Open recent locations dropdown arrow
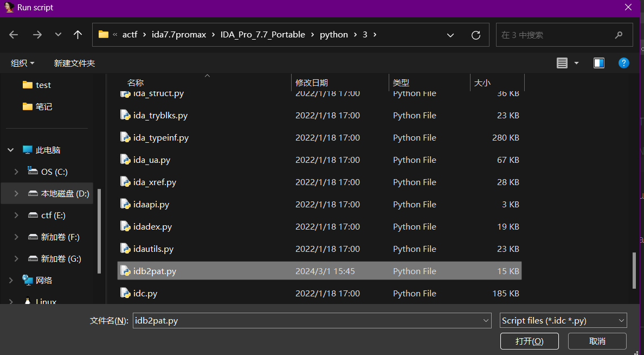The height and width of the screenshot is (355, 644). 58,35
